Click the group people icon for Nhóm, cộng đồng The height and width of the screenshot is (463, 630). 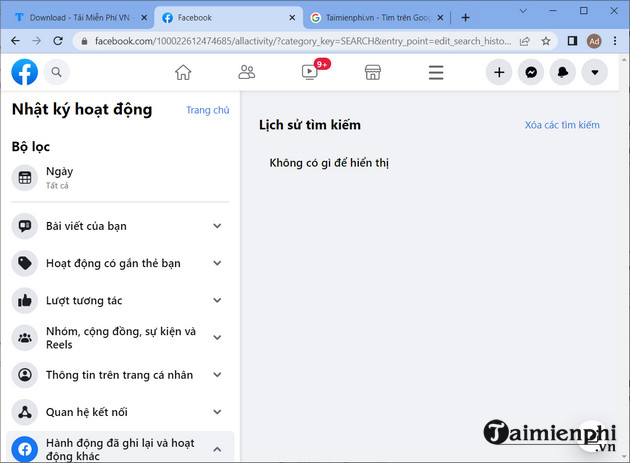coord(25,338)
